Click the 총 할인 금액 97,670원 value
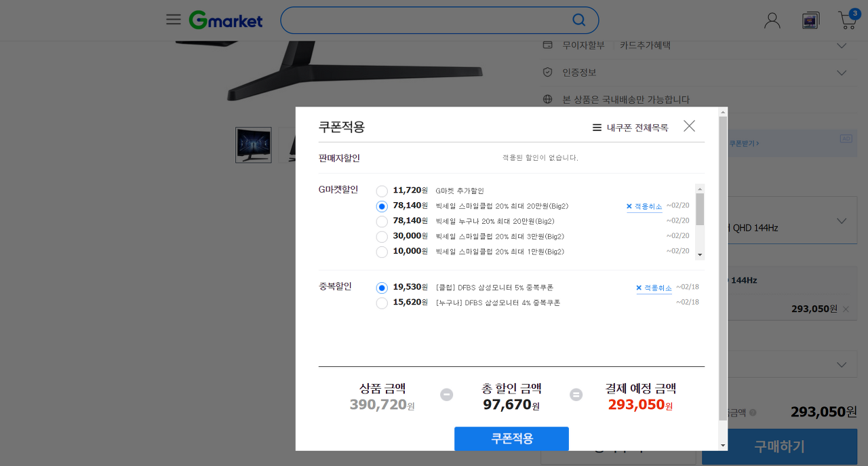The height and width of the screenshot is (466, 868). point(511,405)
